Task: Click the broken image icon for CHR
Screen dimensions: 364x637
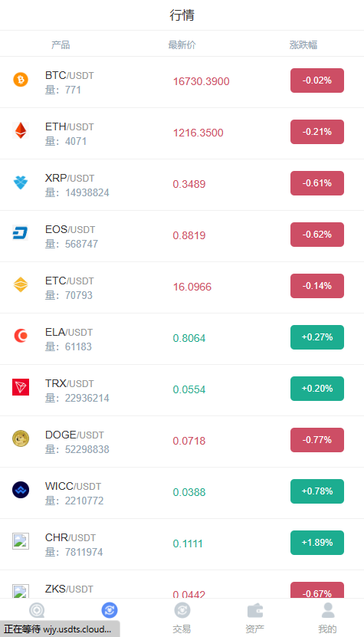Action: point(21,541)
